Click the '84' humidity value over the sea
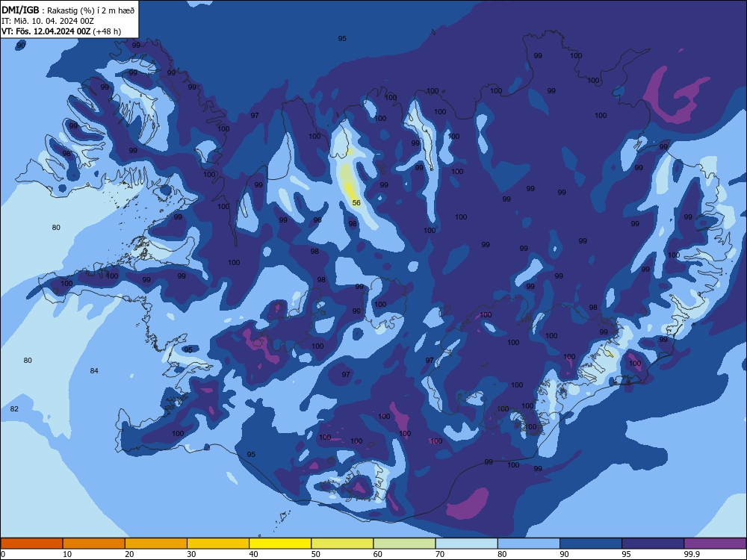Screen dimensions: 747x560 [94, 370]
